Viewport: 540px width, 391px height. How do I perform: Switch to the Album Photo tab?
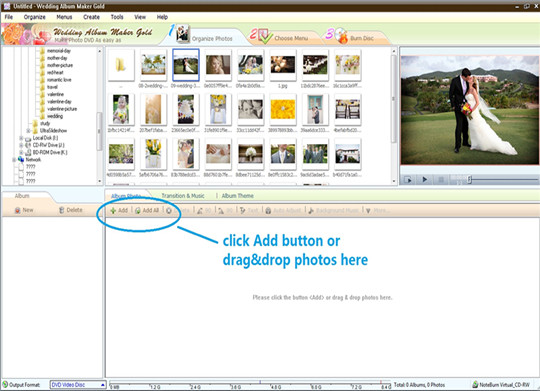(126, 196)
